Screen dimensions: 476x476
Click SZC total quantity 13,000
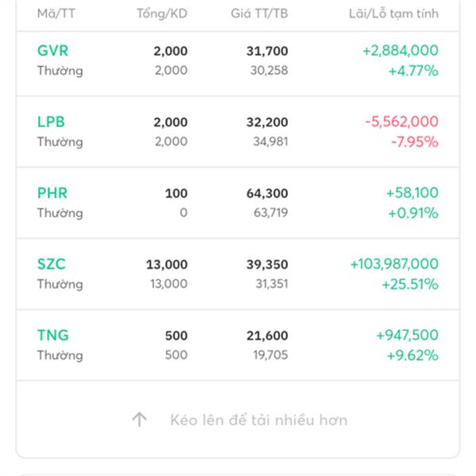tap(167, 264)
